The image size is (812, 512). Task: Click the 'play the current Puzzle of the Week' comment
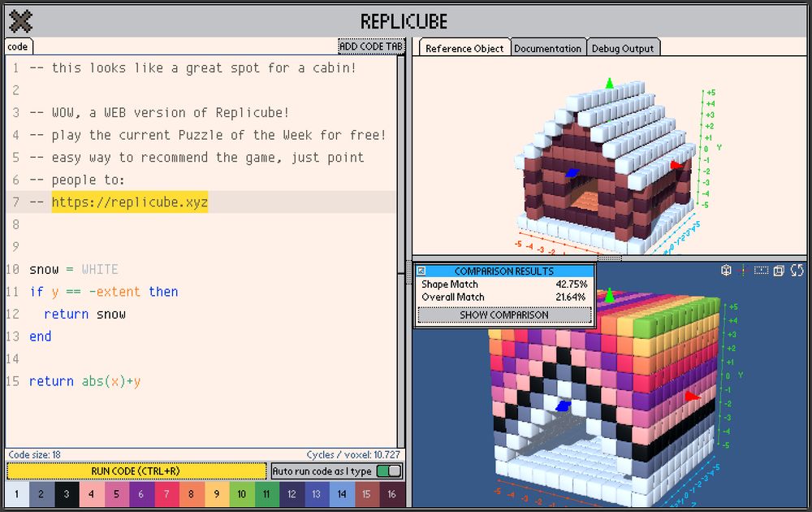point(208,135)
